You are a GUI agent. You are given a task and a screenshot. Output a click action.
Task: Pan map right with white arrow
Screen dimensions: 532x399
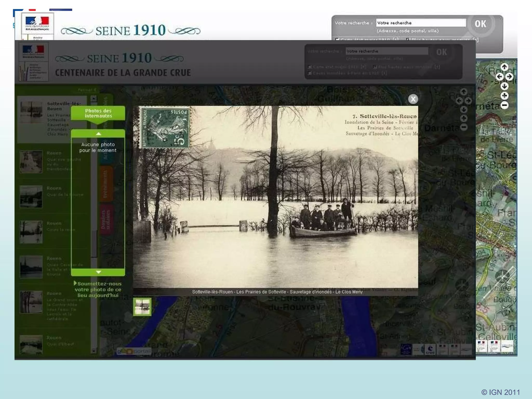pos(509,77)
